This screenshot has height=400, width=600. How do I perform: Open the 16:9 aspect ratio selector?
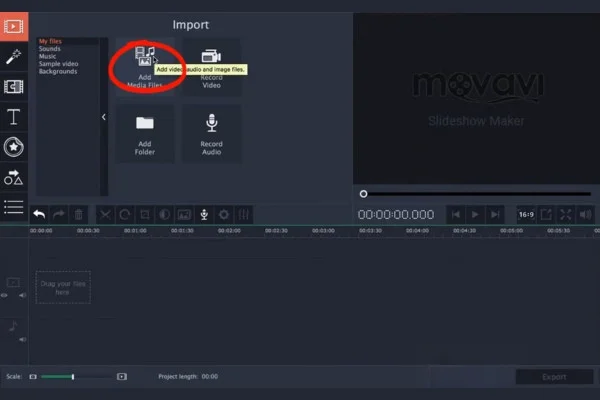[526, 214]
